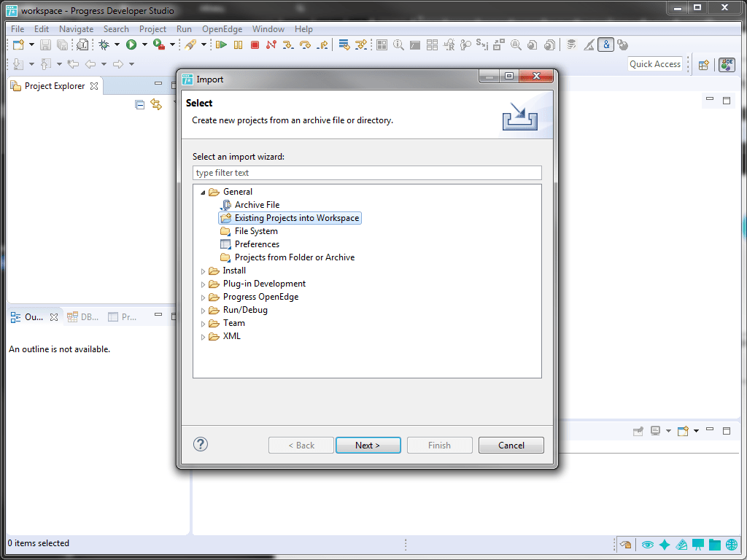This screenshot has height=560, width=747.
Task: Click the green Run toolbar icon
Action: tap(131, 45)
